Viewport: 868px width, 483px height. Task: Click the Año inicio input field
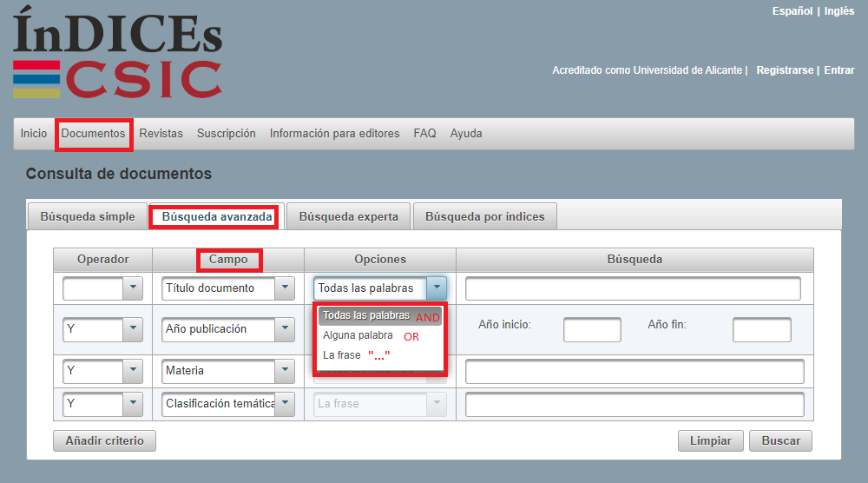click(x=592, y=329)
